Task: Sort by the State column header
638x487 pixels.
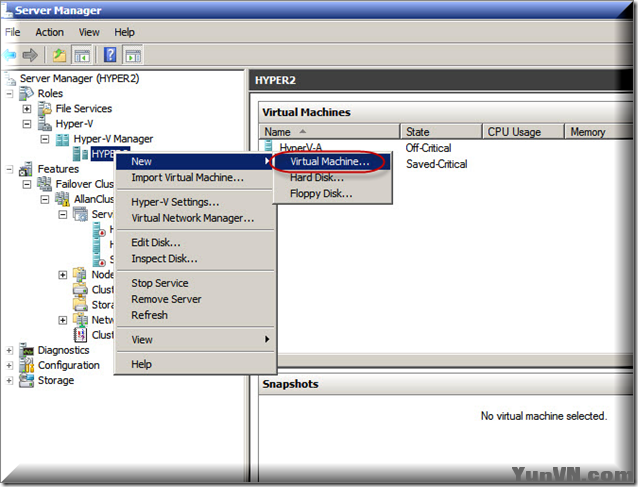Action: point(441,132)
